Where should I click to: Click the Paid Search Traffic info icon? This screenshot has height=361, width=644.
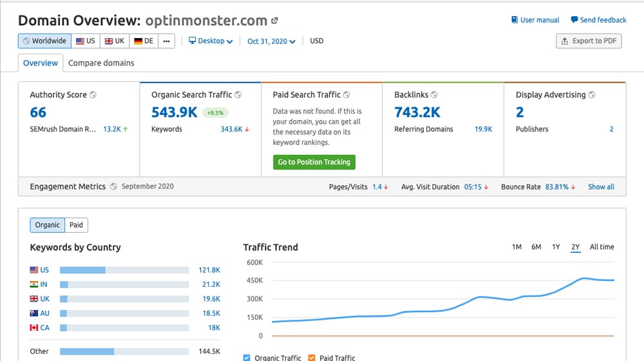coord(346,95)
